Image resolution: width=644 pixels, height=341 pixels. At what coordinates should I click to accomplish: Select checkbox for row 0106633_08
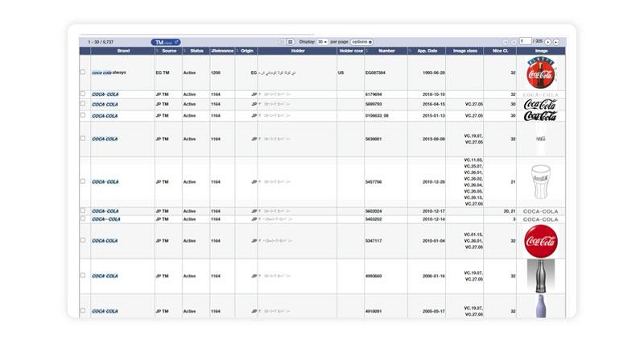83,115
